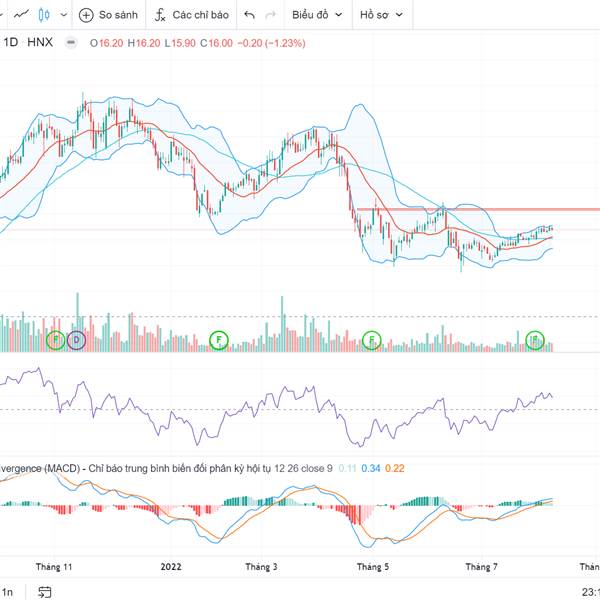600x600 pixels.
Task: Select the 1n time range tab
Action: tap(7, 591)
